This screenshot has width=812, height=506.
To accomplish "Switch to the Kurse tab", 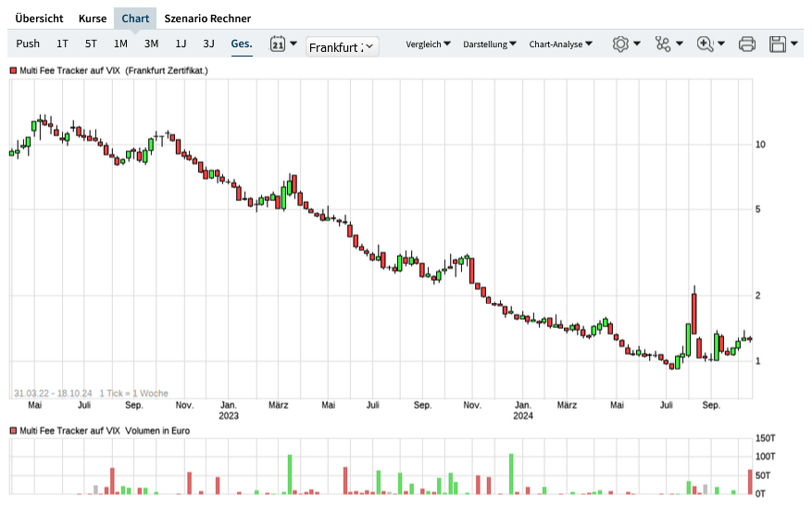I will 93,19.
